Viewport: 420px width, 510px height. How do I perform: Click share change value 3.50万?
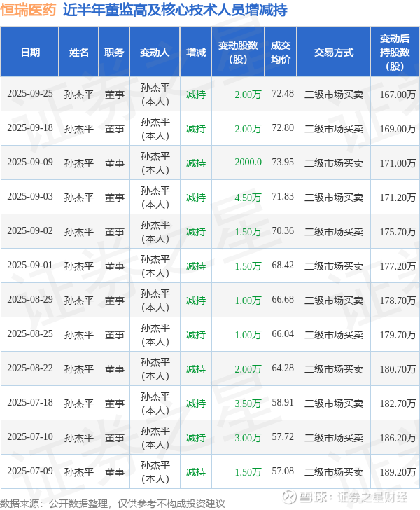(248, 404)
